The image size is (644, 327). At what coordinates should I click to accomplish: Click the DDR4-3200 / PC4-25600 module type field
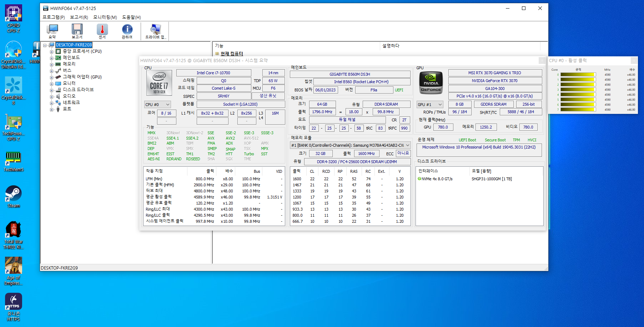(x=357, y=162)
